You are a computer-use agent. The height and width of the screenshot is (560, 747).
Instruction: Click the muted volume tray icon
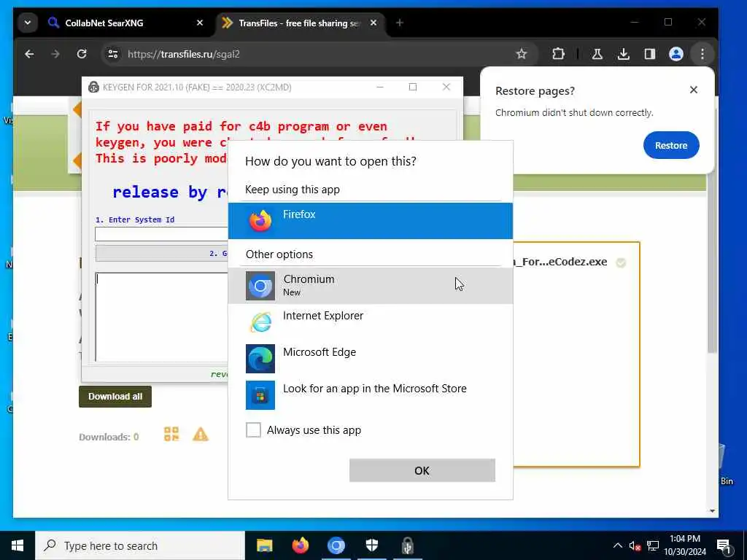pos(635,545)
